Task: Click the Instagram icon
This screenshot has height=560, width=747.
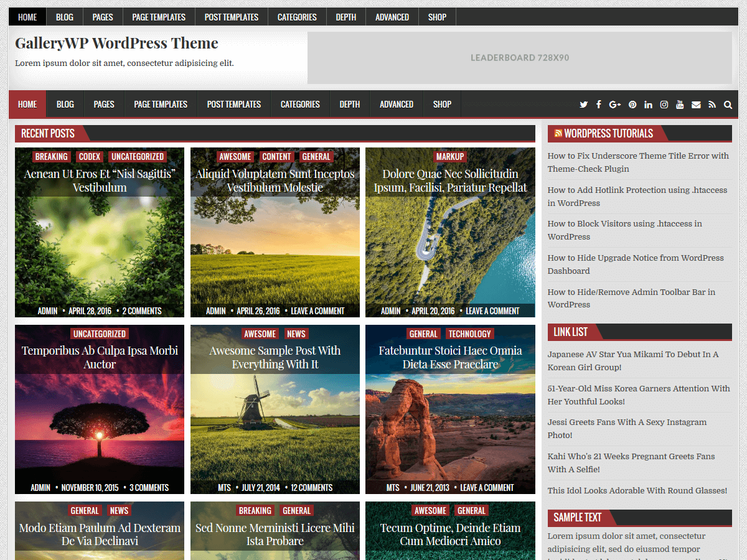Action: [x=664, y=105]
